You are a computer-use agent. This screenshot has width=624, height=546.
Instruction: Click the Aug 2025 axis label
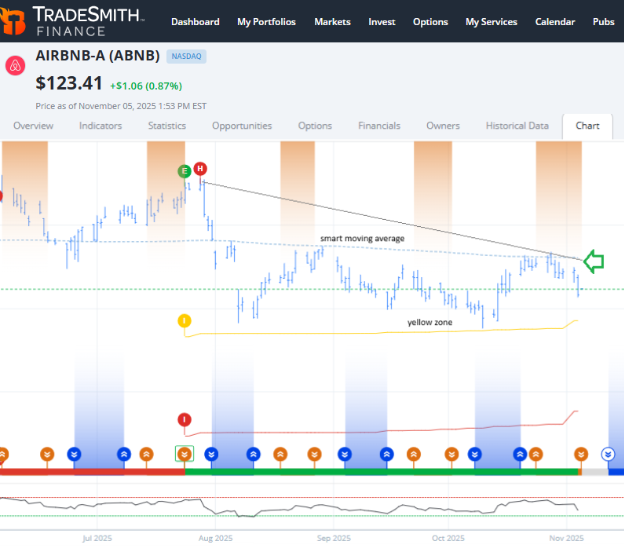tap(215, 538)
